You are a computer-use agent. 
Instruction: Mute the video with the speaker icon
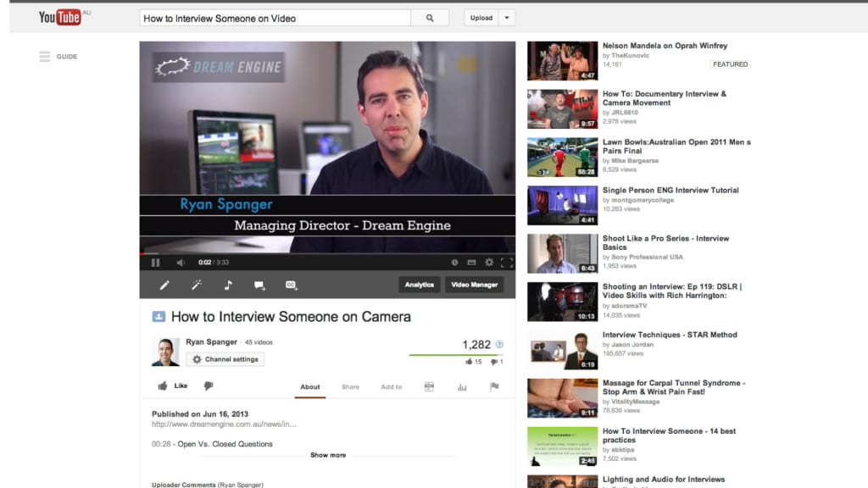coord(181,263)
